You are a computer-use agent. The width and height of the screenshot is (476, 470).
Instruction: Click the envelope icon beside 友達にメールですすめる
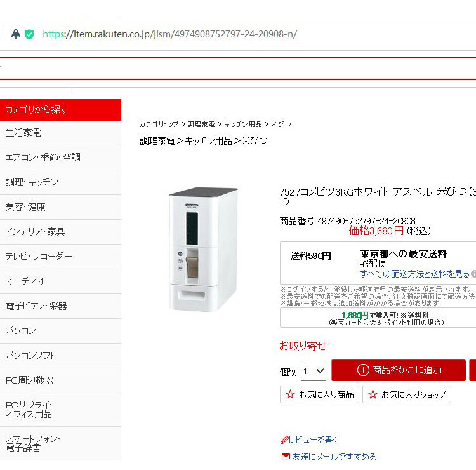point(286,456)
